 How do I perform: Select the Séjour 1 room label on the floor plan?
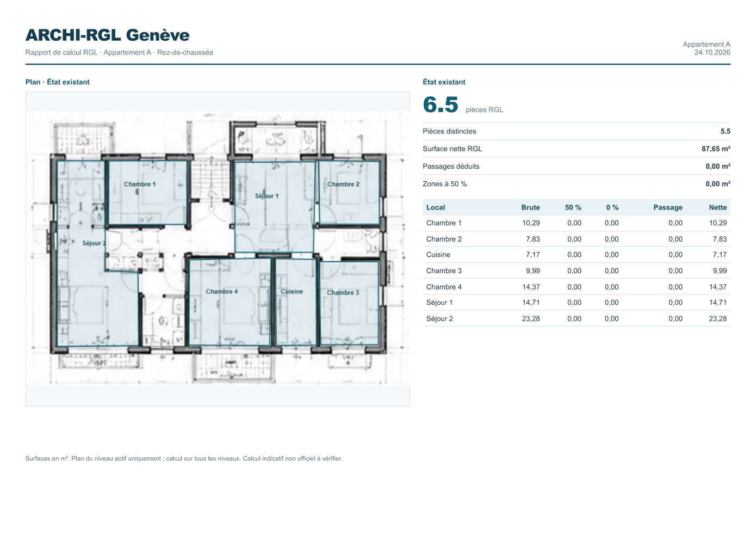267,196
